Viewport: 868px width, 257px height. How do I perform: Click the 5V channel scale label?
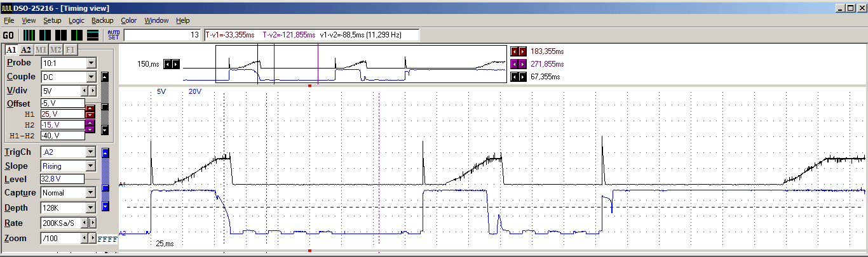tap(161, 91)
